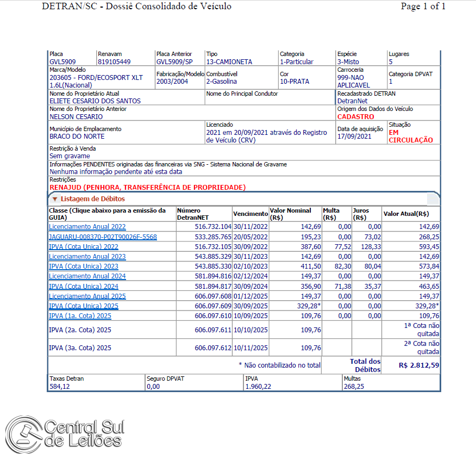The height and width of the screenshot is (459, 476).
Task: Select fuel value 2-Gasolina
Action: [222, 82]
